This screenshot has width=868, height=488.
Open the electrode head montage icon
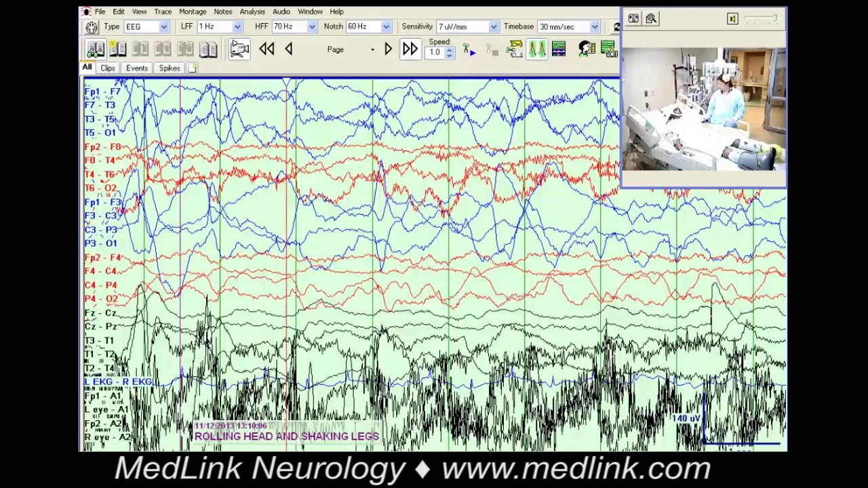[92, 27]
